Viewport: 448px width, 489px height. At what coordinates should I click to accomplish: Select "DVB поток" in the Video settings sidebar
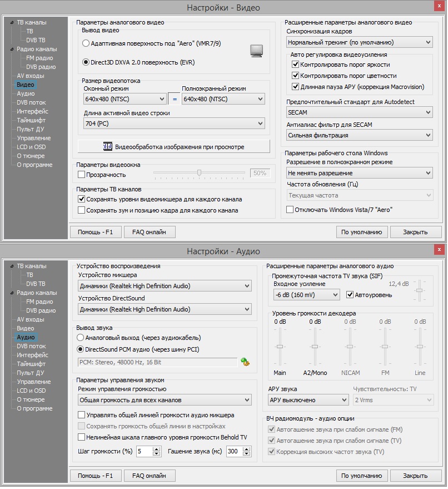31,102
